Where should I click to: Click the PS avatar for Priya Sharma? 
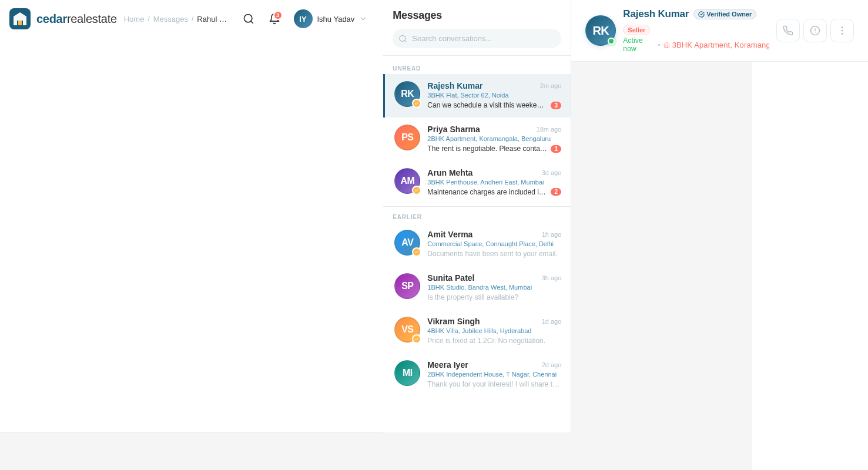coord(407,137)
